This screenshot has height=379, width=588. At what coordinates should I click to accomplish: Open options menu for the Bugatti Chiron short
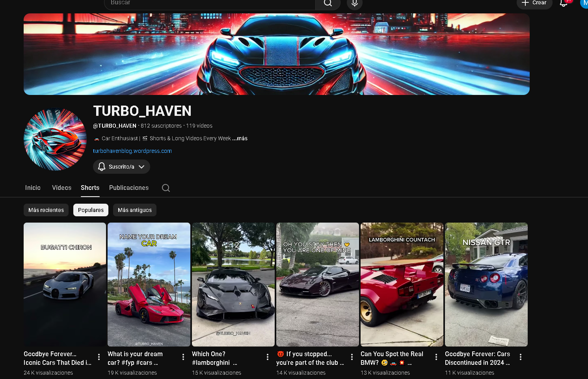point(99,357)
